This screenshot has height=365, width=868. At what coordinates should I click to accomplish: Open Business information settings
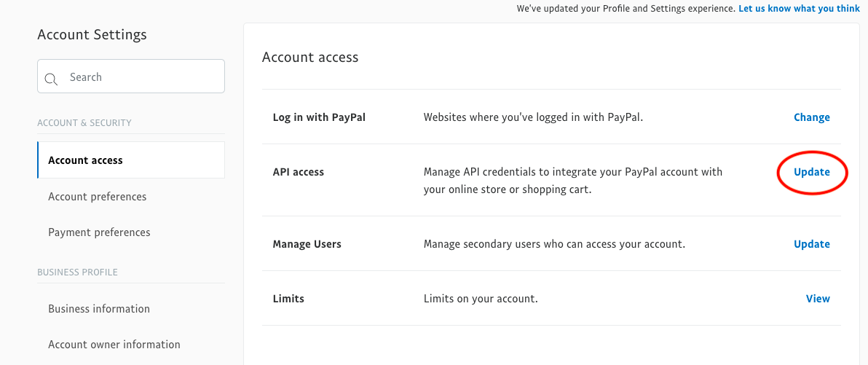coord(99,308)
